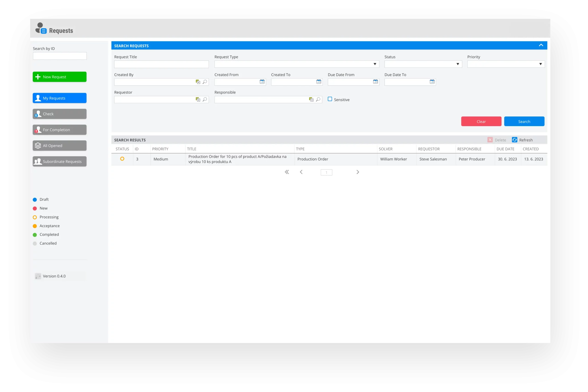This screenshot has height=392, width=588.
Task: Open the Due Date To calendar icon
Action: 432,82
